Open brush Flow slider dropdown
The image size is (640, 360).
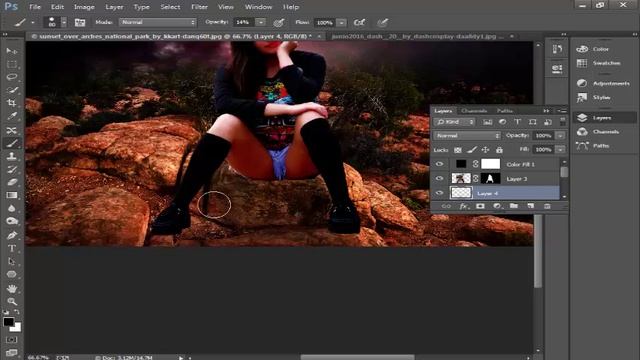(x=342, y=22)
